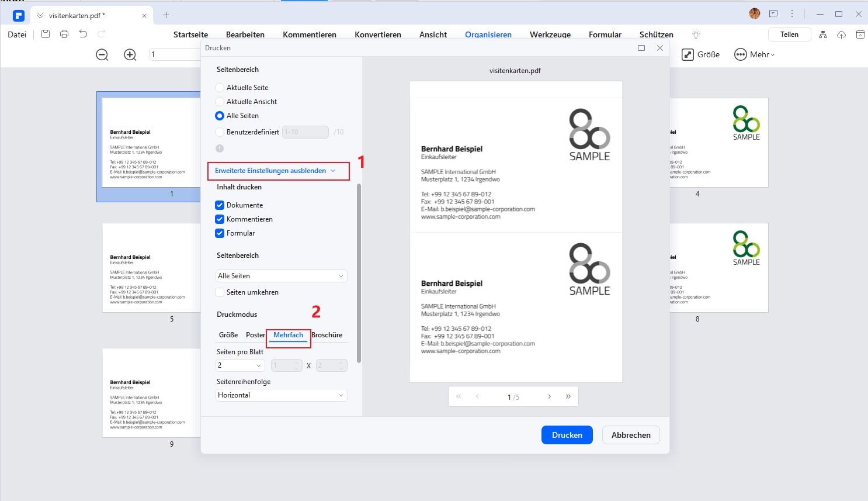The height and width of the screenshot is (501, 868).
Task: Click the zoom in magnifier icon
Action: coord(130,54)
